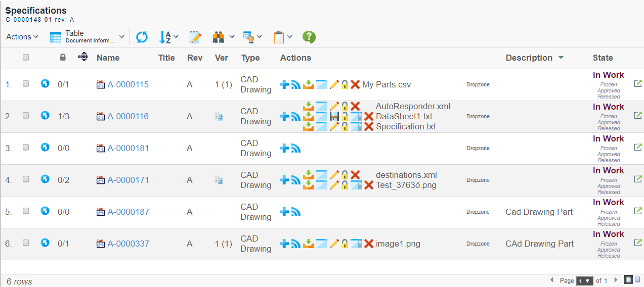The image size is (644, 287).
Task: Open the page number selector dropdown
Action: (584, 281)
